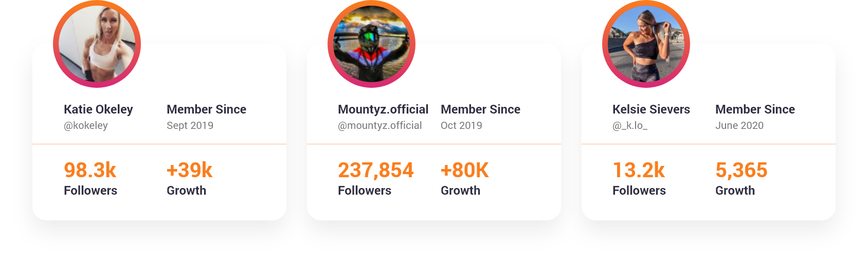Screen dimensions: 868x263
Task: Click the Kelsie Sievers name
Action: (651, 109)
